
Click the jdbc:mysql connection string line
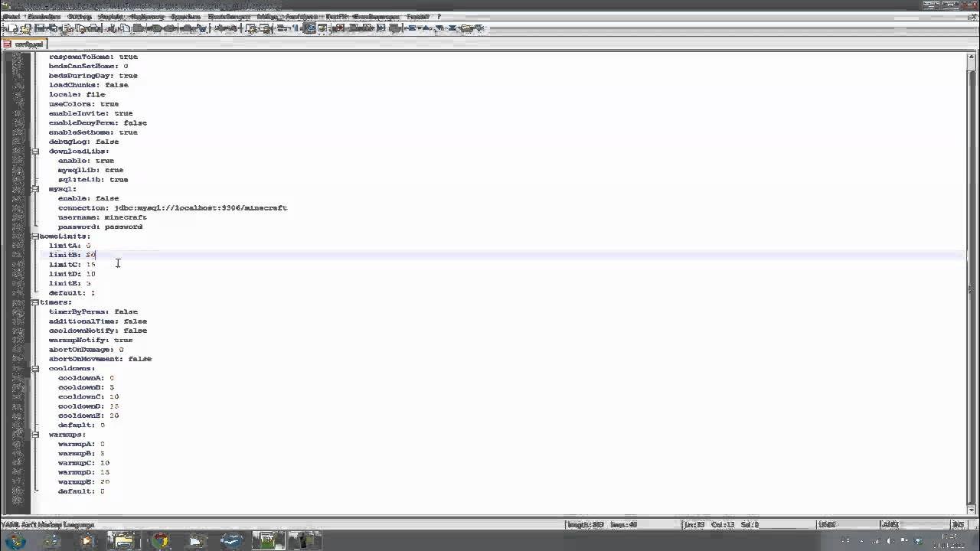[173, 207]
